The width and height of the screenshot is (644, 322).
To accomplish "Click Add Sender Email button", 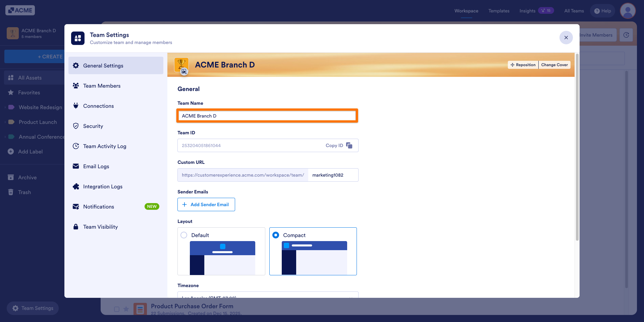I will (x=206, y=204).
